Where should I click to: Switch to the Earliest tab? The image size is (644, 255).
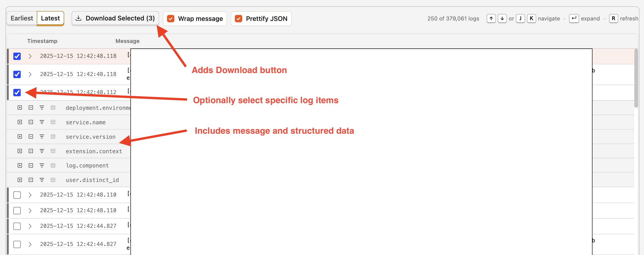(22, 18)
